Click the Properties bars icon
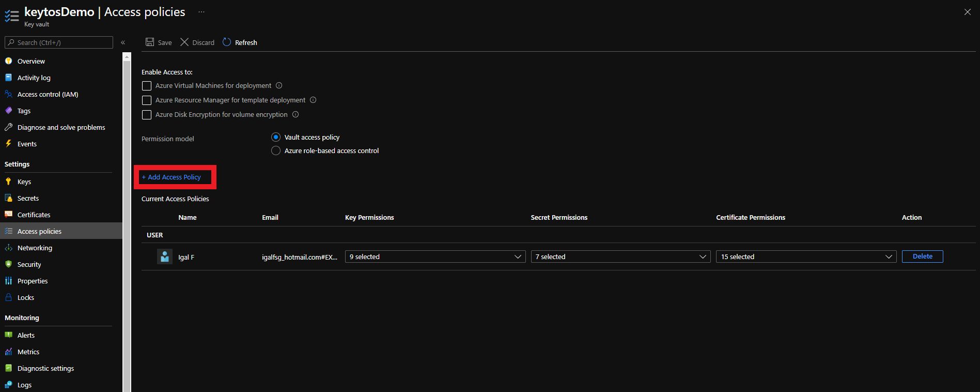Screen dimensions: 980x392 pos(8,281)
